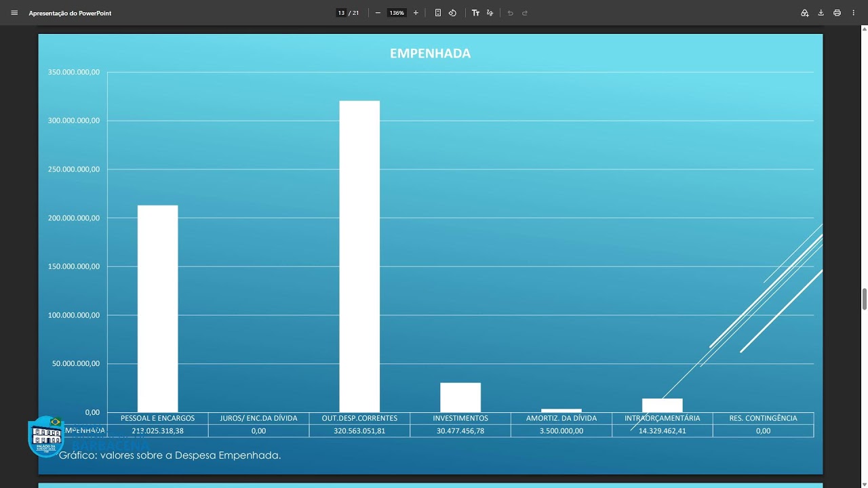Click the 136% zoom level field

397,13
